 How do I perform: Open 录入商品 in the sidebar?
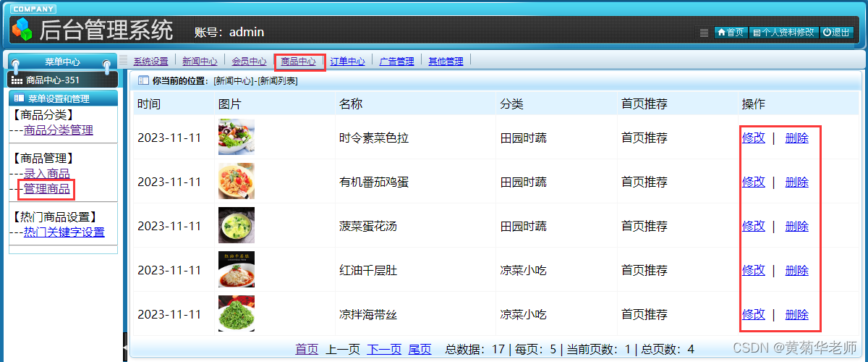click(x=47, y=174)
